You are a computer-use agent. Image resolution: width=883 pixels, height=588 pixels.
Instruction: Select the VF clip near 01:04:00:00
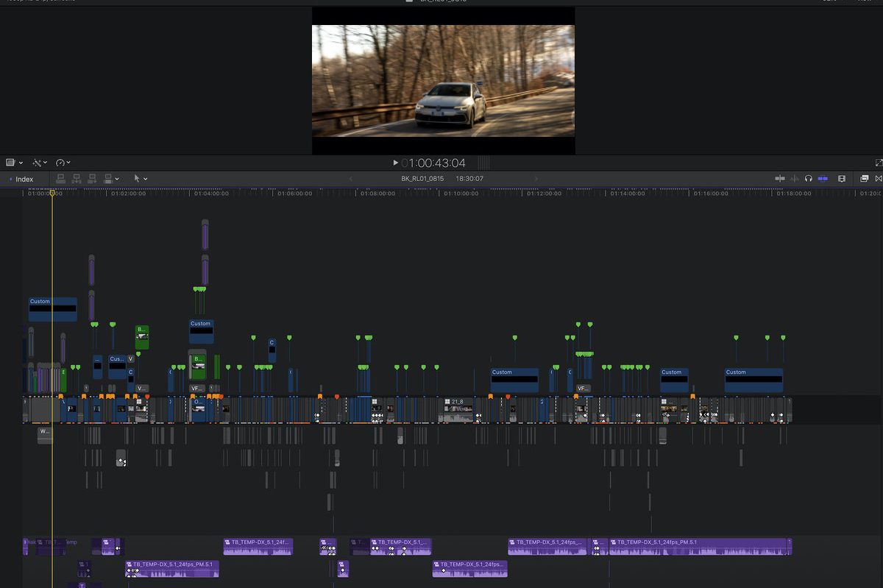[196, 389]
